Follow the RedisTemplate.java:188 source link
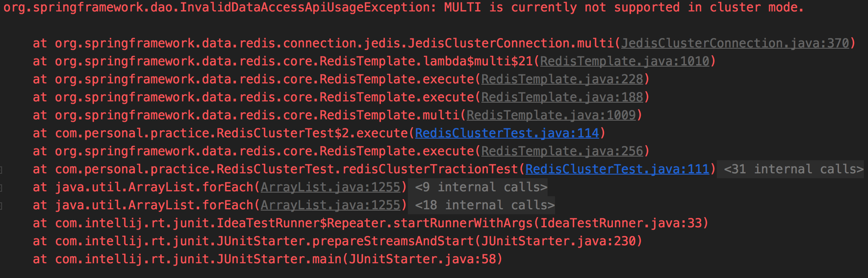Image resolution: width=868 pixels, height=278 pixels. 562,97
